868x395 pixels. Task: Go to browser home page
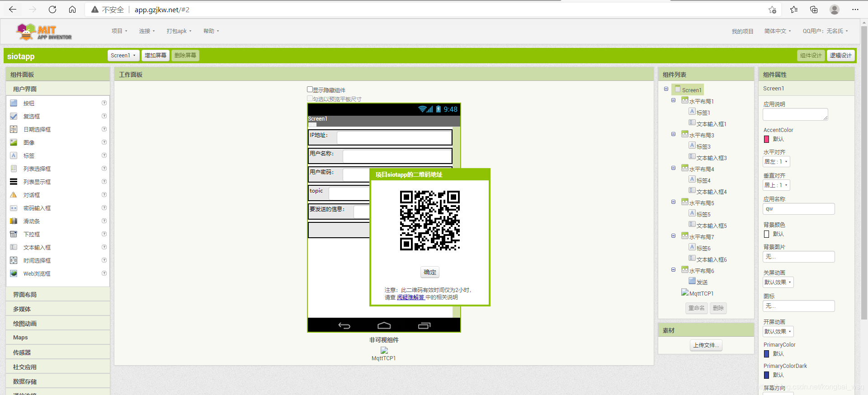click(72, 9)
